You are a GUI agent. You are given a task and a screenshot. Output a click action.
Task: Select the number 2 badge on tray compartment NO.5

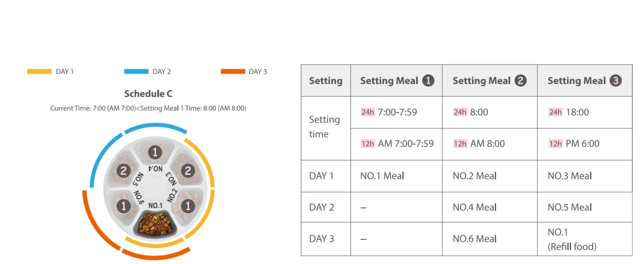(124, 170)
